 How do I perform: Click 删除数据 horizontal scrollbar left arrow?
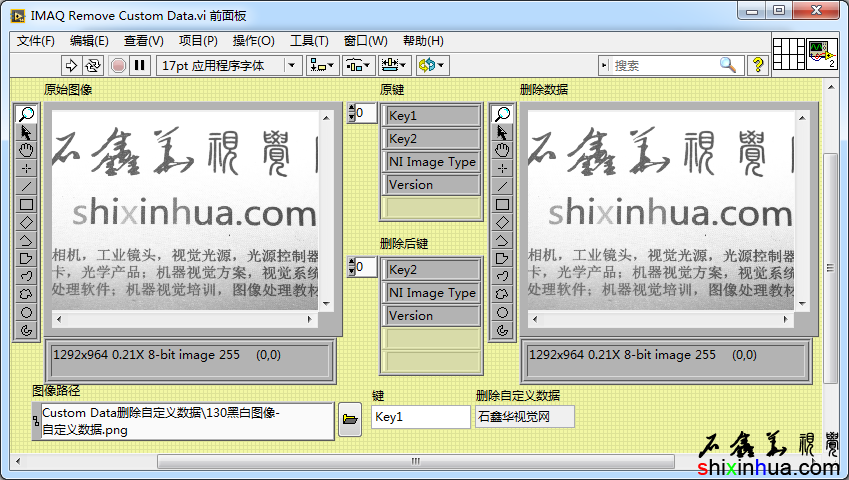pyautogui.click(x=534, y=319)
